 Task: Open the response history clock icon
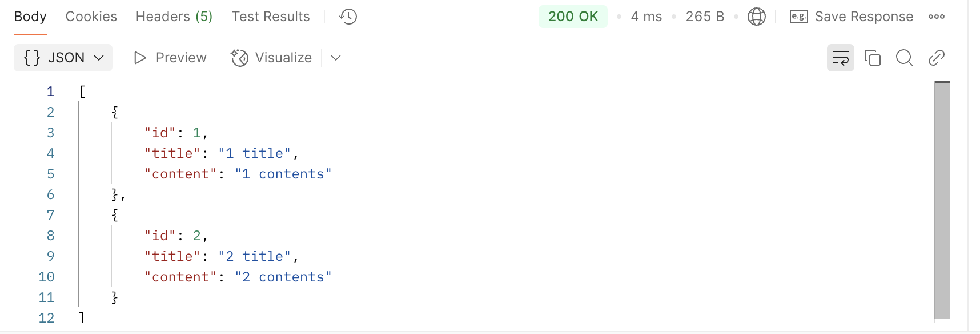click(348, 17)
